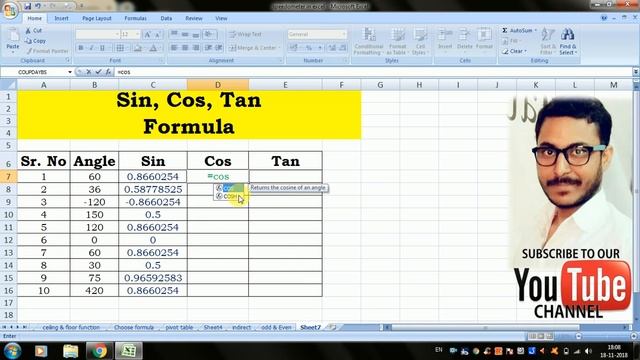
Task: Open the General number format dropdown
Action: pyautogui.click(x=317, y=34)
